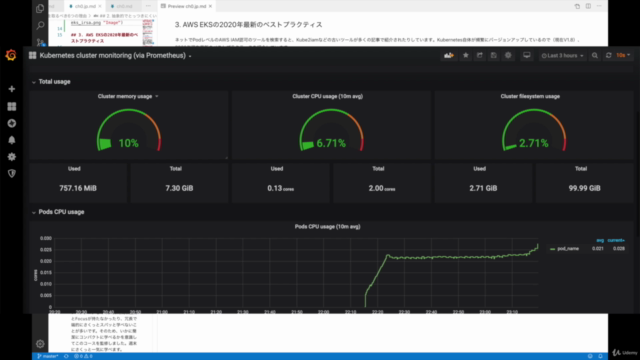Cycle view mode with monitor icon

tap(527, 56)
